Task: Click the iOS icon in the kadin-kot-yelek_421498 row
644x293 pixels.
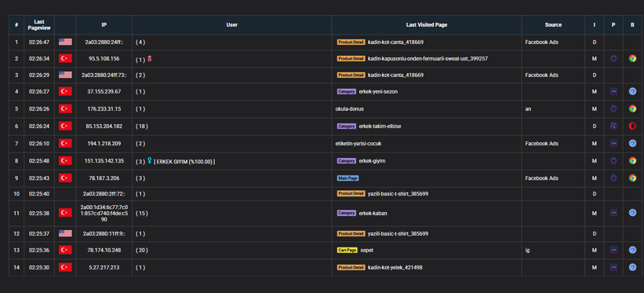Action: tap(613, 268)
